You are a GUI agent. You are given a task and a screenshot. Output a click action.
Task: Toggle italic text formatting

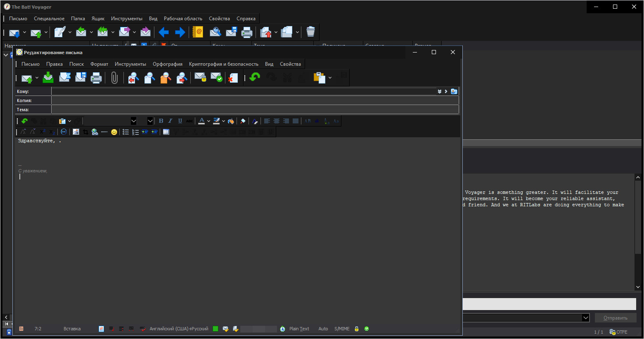pyautogui.click(x=170, y=121)
